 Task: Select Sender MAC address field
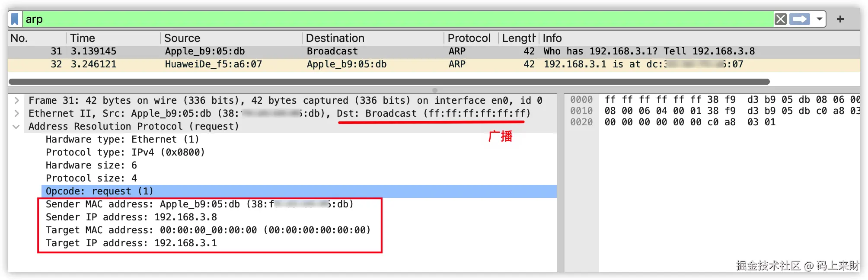[x=200, y=204]
